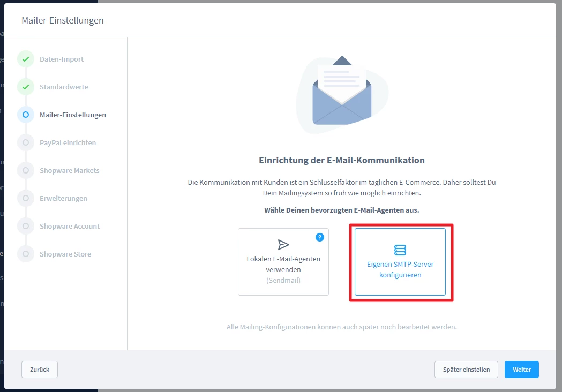Image resolution: width=562 pixels, height=392 pixels.
Task: Click the SMTP server stack icon
Action: point(400,250)
